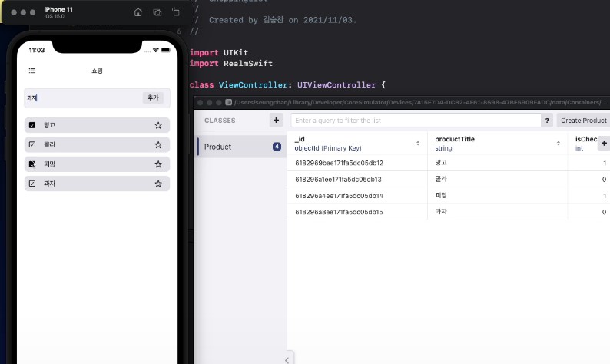
Task: Focus the query filter input field
Action: coord(415,121)
